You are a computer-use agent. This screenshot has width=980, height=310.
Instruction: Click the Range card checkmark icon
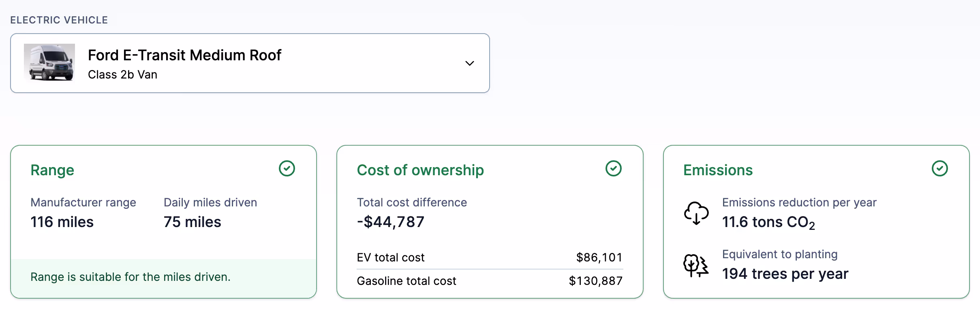(x=287, y=168)
